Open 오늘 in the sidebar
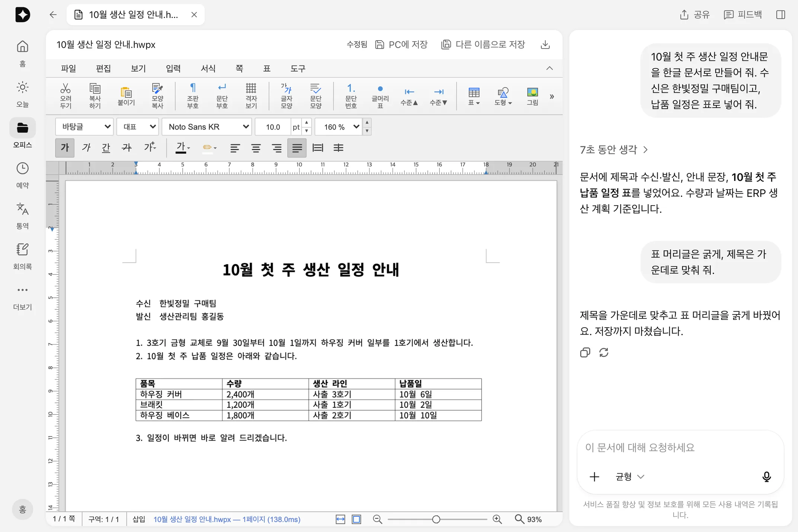Image resolution: width=798 pixels, height=532 pixels. tap(22, 94)
